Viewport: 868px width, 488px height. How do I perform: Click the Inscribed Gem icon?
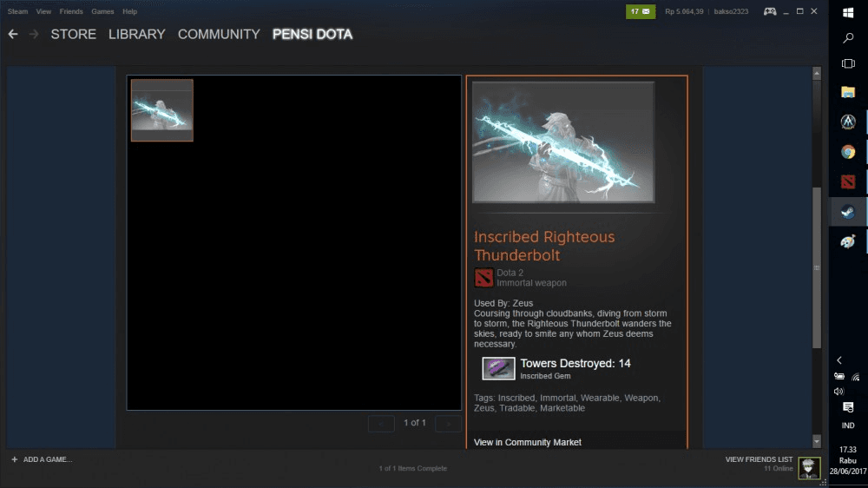click(x=498, y=368)
